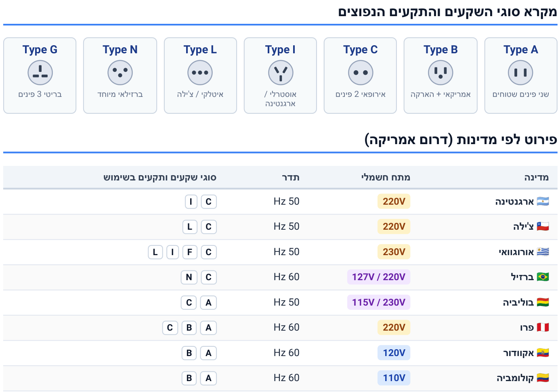560x392 pixels.
Task: Click the Peru flag icon
Action: tap(543, 327)
